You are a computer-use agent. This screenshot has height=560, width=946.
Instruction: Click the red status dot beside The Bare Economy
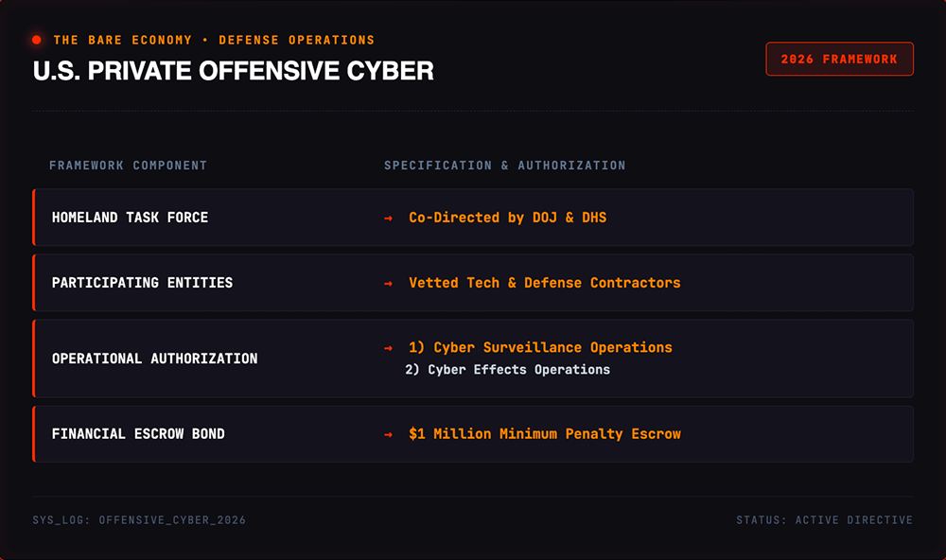point(37,40)
